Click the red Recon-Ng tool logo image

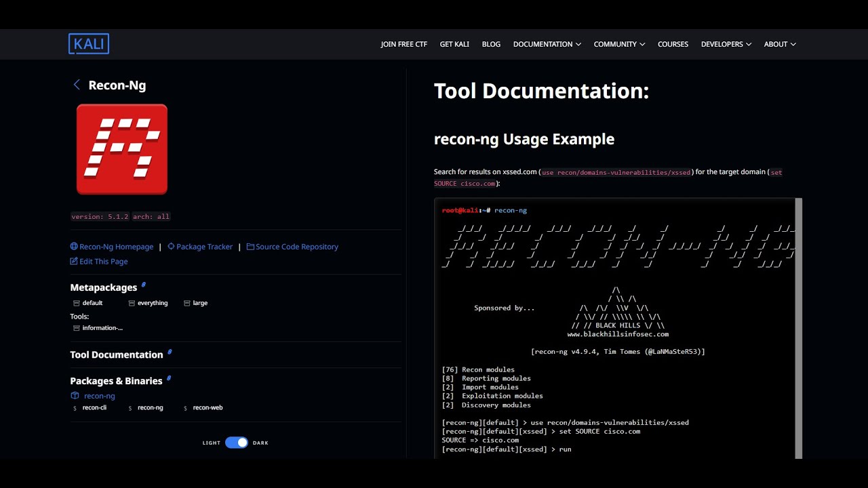point(122,149)
